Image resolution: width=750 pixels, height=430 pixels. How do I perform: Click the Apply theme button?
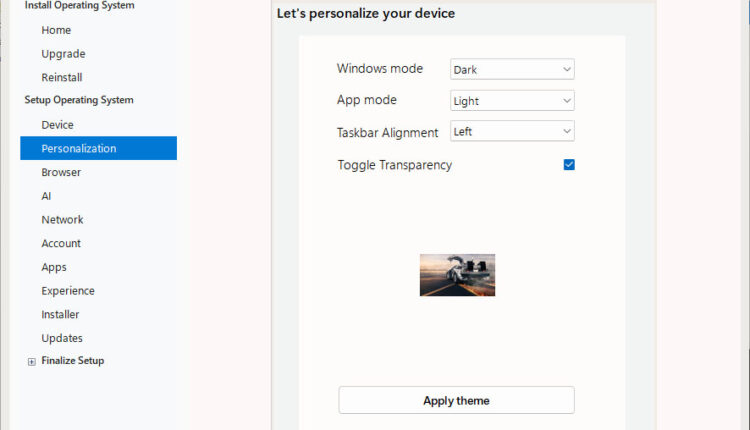coord(456,400)
